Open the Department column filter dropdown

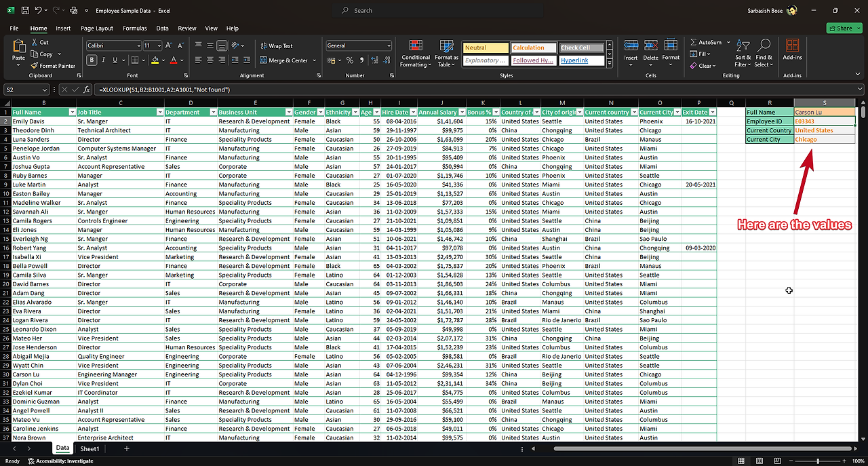pos(212,112)
